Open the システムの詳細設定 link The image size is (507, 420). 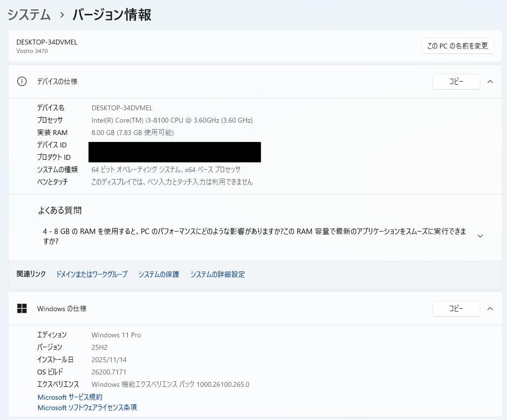pyautogui.click(x=218, y=274)
